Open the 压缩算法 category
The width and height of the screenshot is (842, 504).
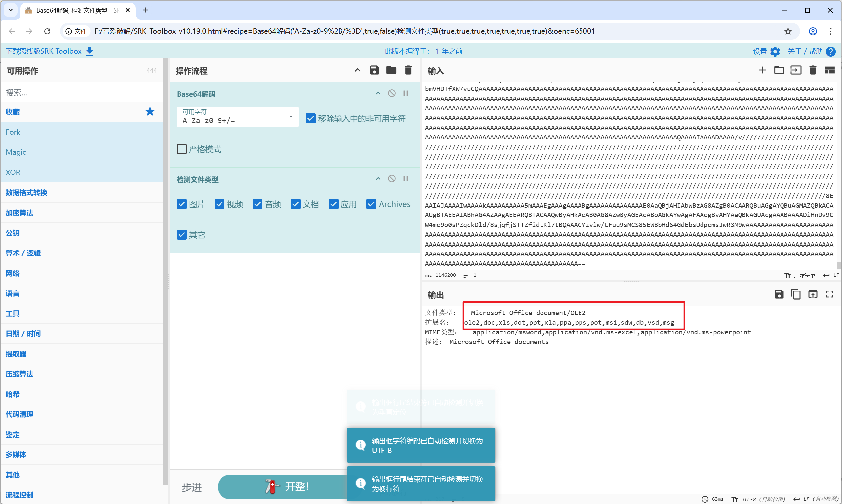tap(20, 374)
